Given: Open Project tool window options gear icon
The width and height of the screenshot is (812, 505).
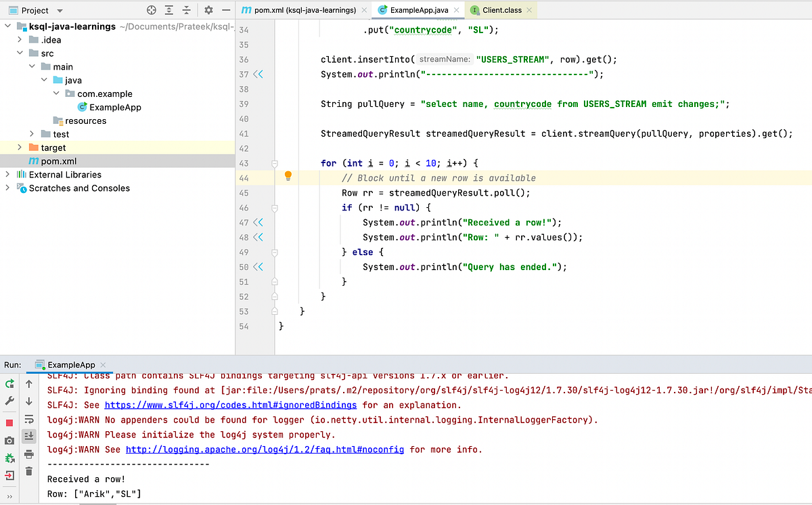Looking at the screenshot, I should pos(208,11).
